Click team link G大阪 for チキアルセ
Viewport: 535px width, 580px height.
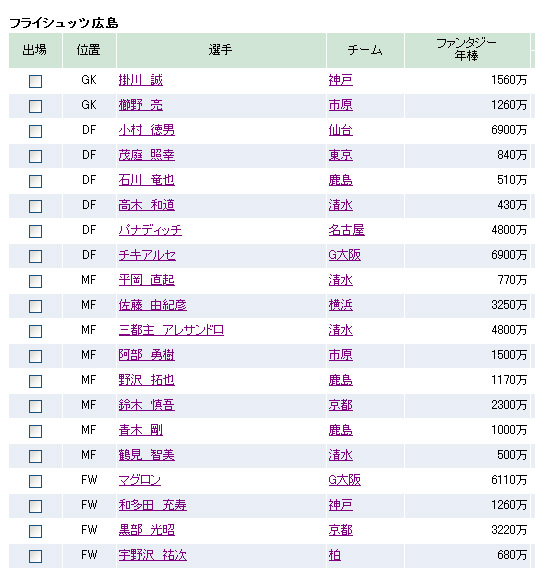pos(344,255)
